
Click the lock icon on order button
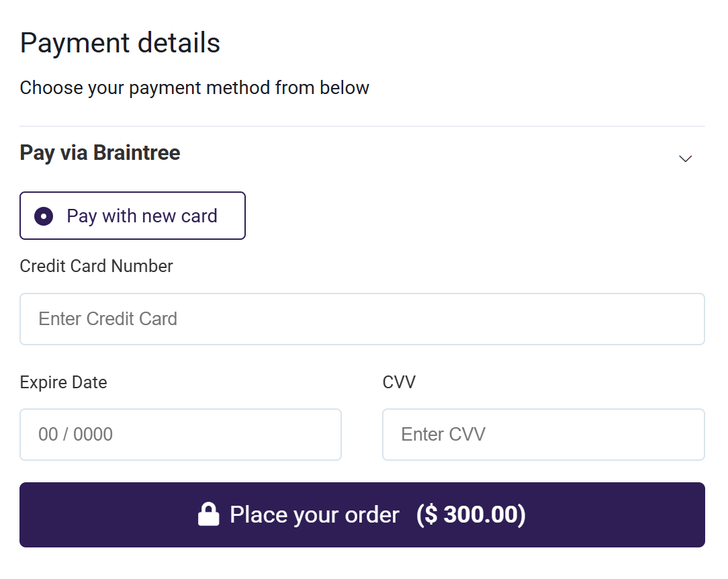(x=208, y=514)
